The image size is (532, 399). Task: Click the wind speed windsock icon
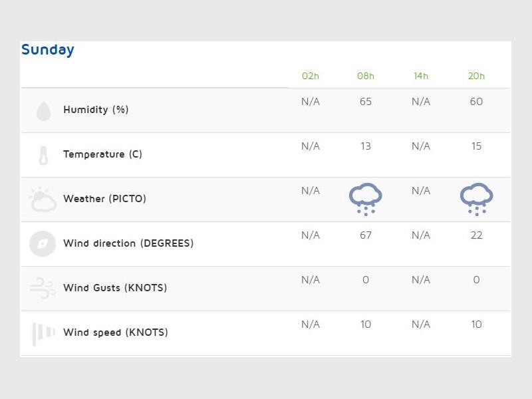click(43, 333)
